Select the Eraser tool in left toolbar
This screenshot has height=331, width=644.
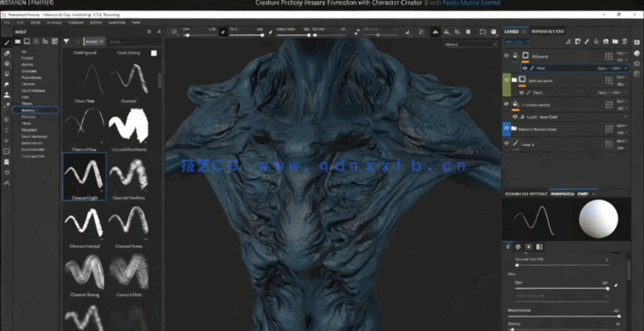pos(7,53)
